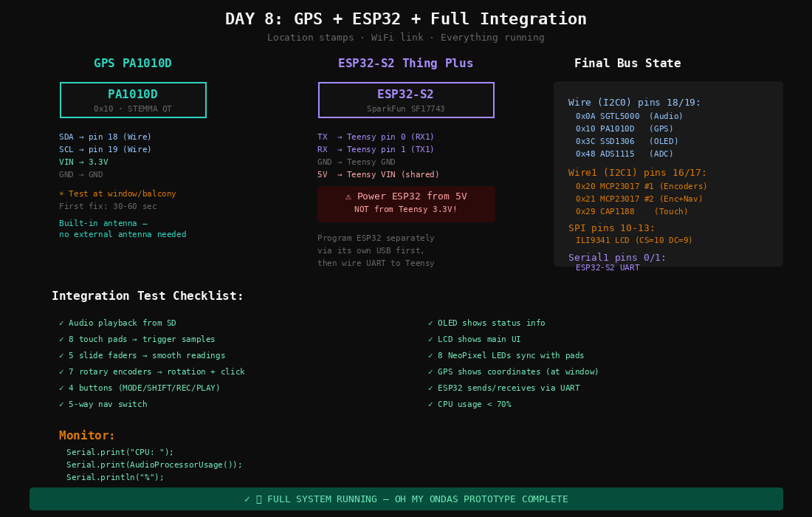
Task: Click the '0x48 ADS1115 (ADC)' entry
Action: click(x=625, y=154)
